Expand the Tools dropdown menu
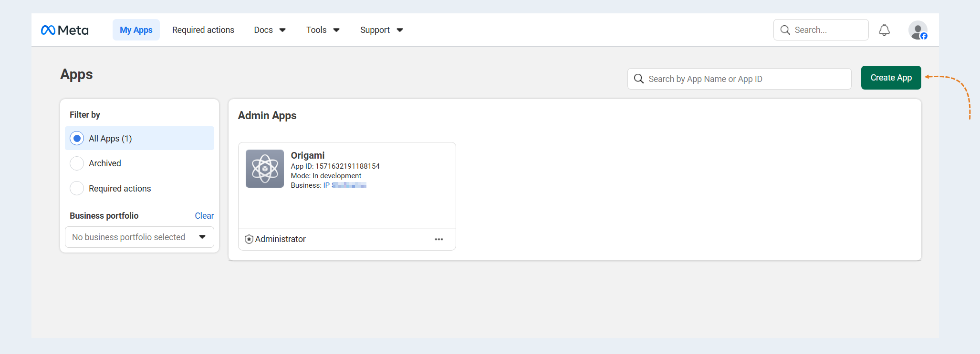980x354 pixels. (x=323, y=30)
